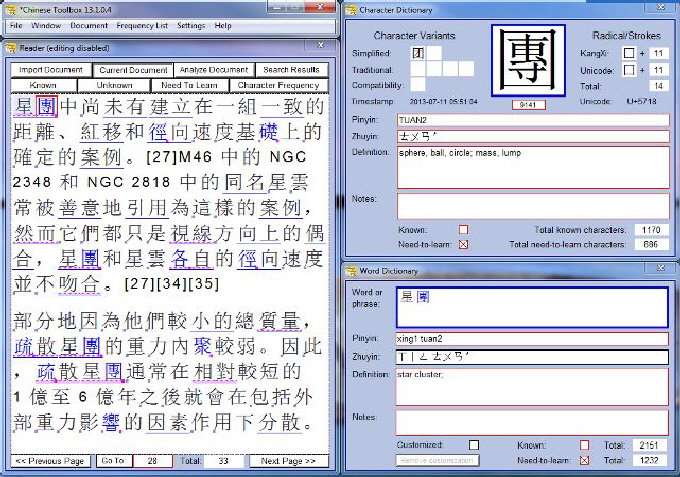Screen dimensions: 680x477
Task: Click the Word Dictionary window icon
Action: [x=349, y=272]
